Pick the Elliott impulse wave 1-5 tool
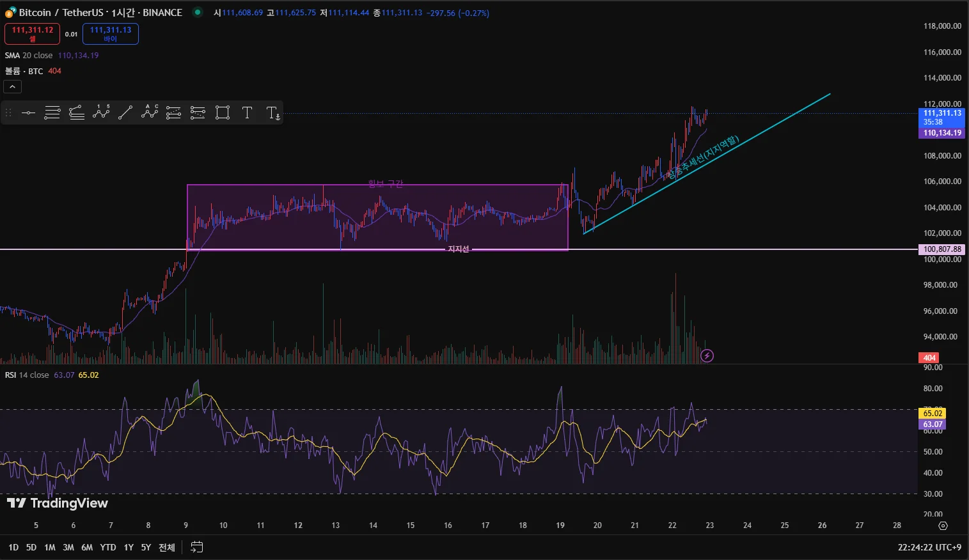This screenshot has width=969, height=560. point(101,113)
